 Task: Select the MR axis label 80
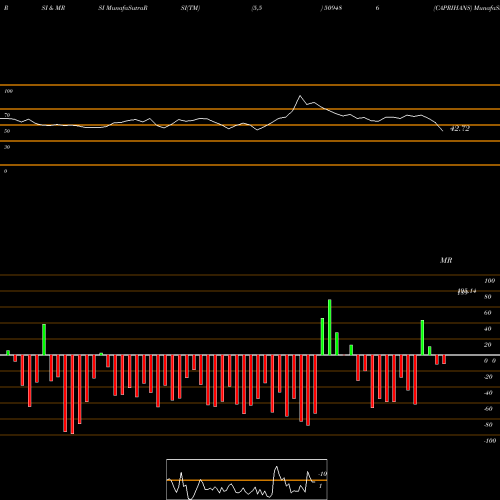click(487, 297)
